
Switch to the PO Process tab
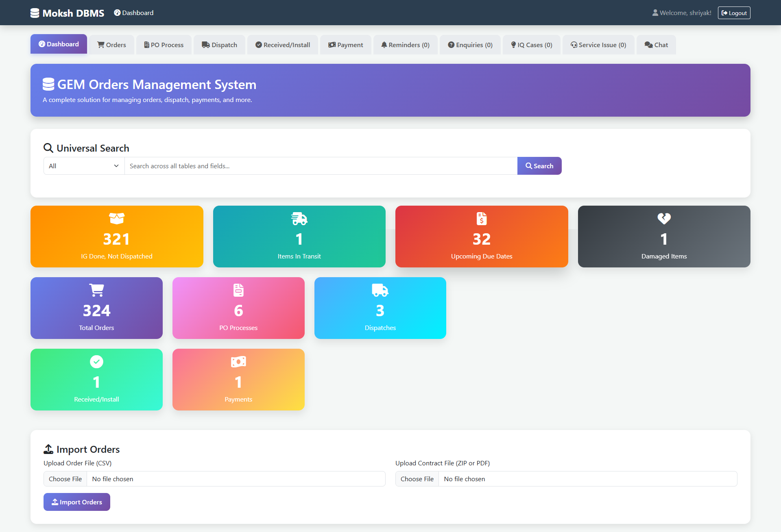pyautogui.click(x=164, y=45)
